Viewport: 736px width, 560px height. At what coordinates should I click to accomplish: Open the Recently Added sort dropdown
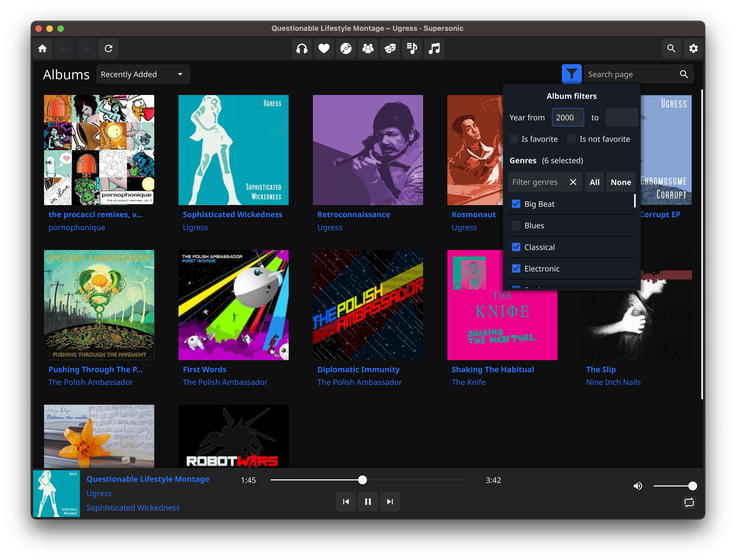(143, 74)
